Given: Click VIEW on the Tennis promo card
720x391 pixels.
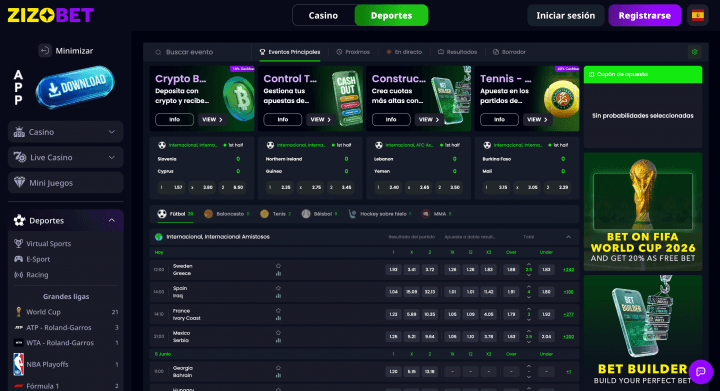Looking at the screenshot, I should tap(537, 119).
